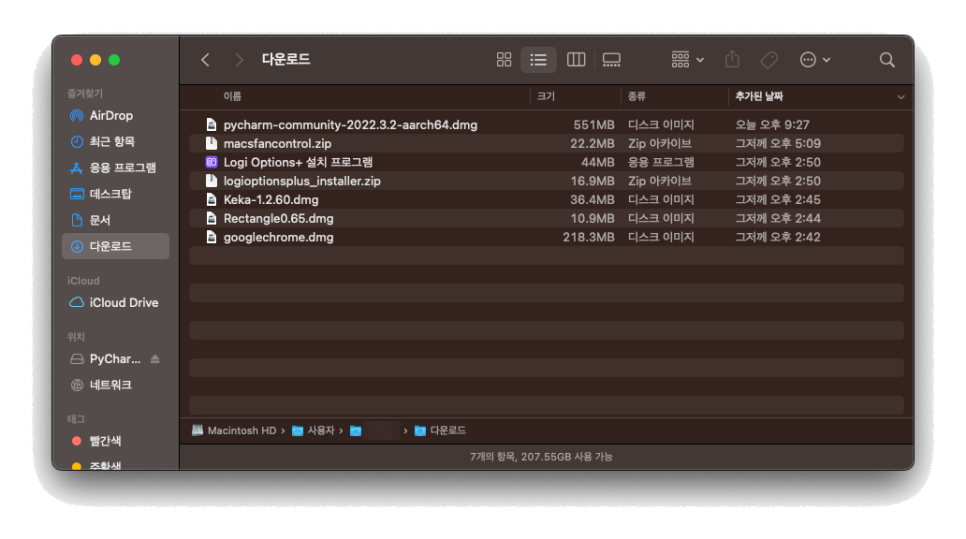
Task: Click the googlechrome.dmg file icon
Action: (211, 237)
